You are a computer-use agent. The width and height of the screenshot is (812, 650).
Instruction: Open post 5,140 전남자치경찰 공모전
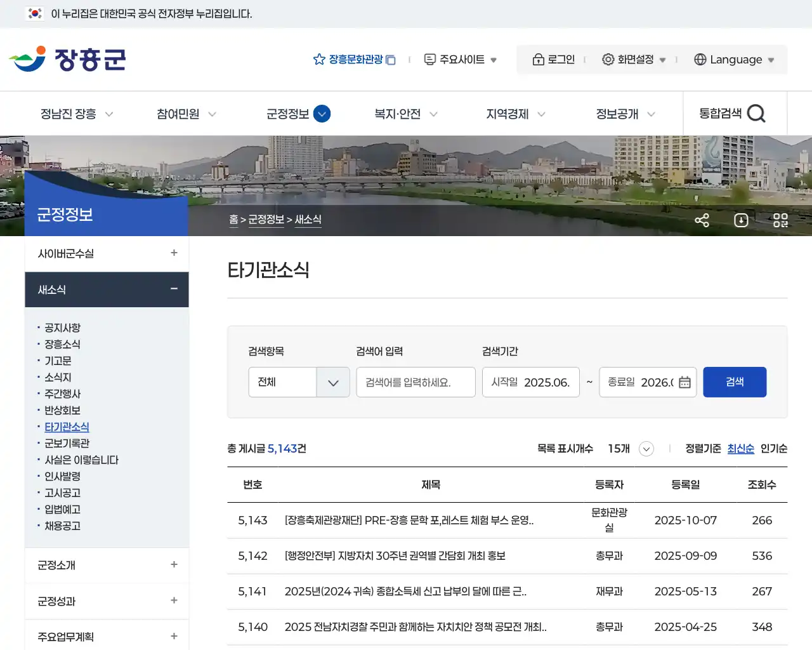coord(416,627)
